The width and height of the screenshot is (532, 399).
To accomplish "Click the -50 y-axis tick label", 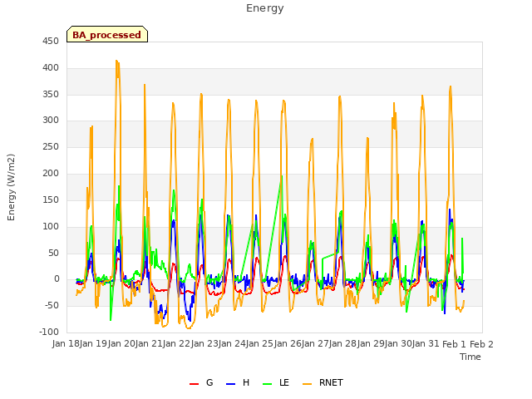I will pos(52,305).
